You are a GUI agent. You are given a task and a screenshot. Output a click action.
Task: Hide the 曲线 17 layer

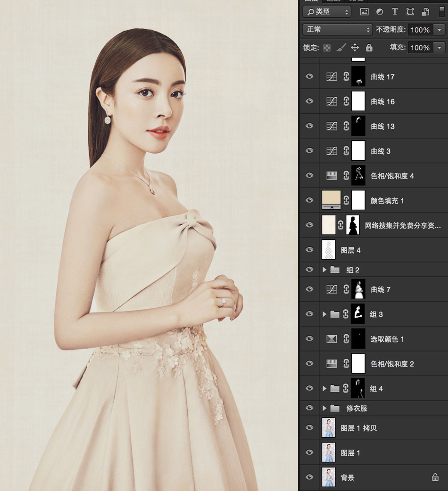[x=309, y=76]
